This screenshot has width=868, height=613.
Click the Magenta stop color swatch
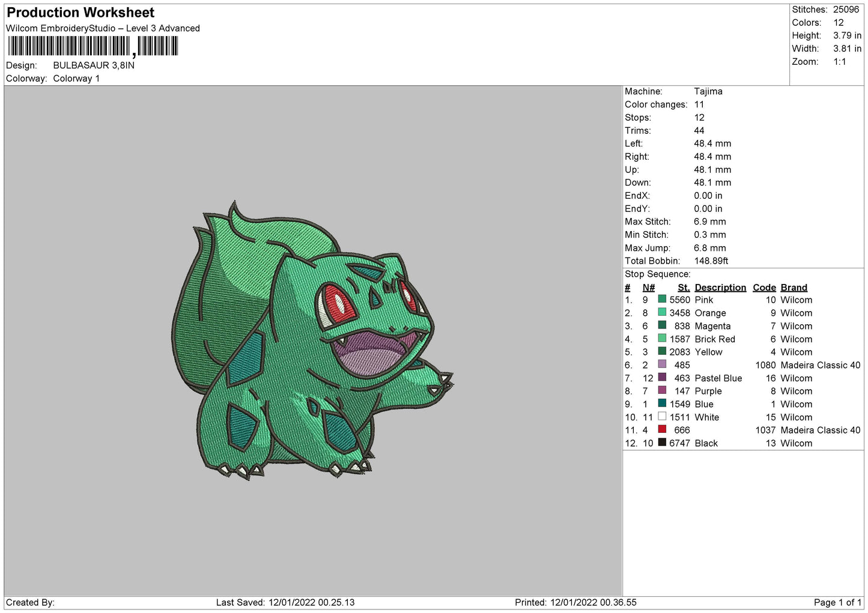point(662,325)
